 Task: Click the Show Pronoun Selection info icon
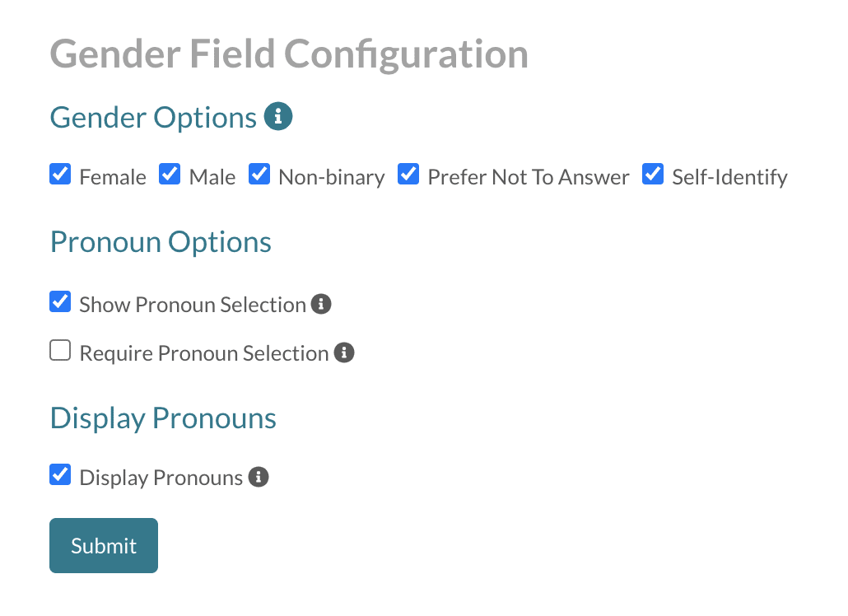(x=322, y=304)
